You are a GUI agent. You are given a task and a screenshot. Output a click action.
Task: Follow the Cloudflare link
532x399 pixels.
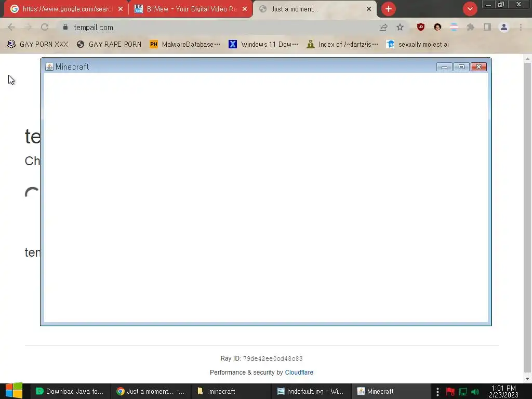click(x=299, y=372)
